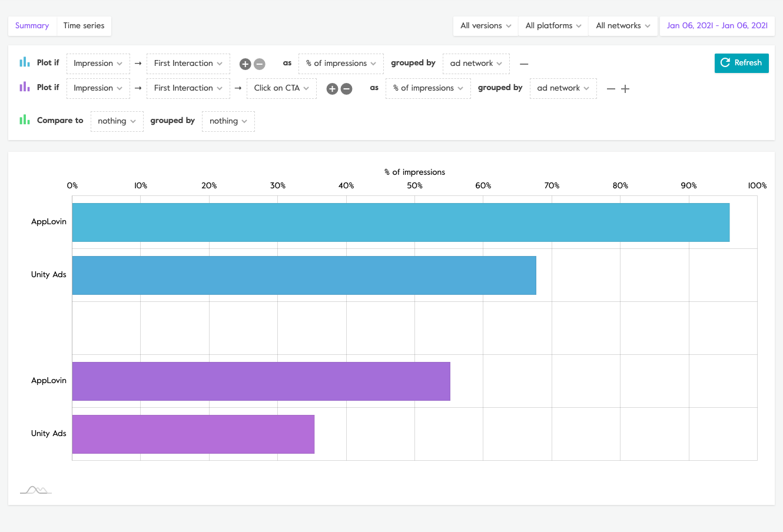Image resolution: width=783 pixels, height=532 pixels.
Task: Open the grouped by nothing dropdown in Compare row
Action: pyautogui.click(x=228, y=121)
